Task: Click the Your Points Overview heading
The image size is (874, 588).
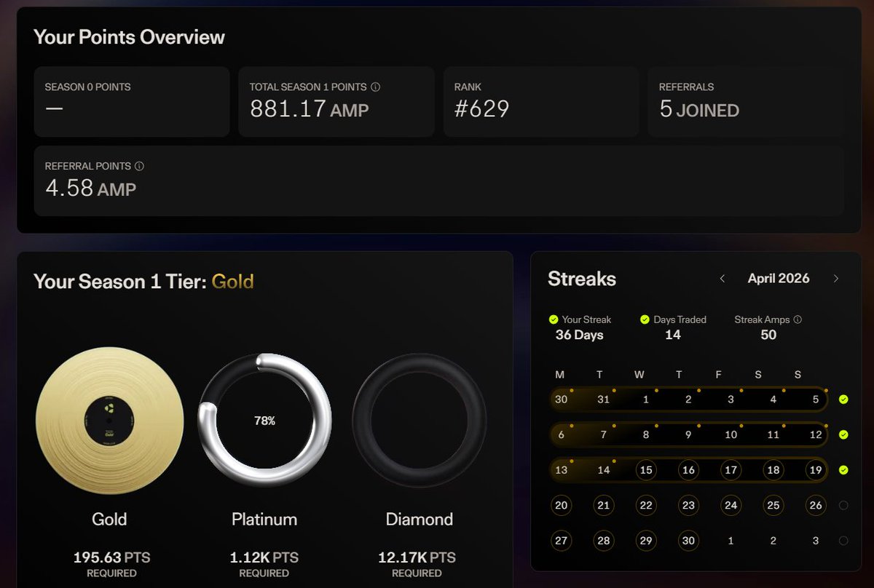Action: (x=130, y=37)
